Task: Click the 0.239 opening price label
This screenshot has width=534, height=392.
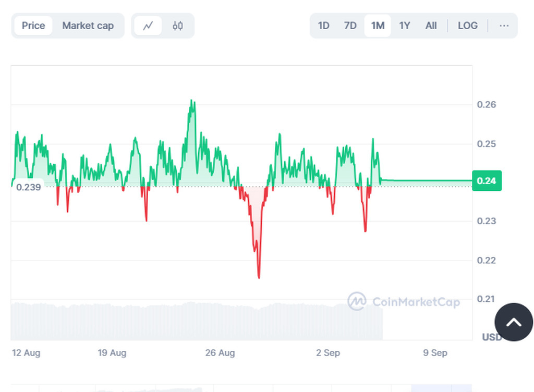Action: [x=29, y=187]
